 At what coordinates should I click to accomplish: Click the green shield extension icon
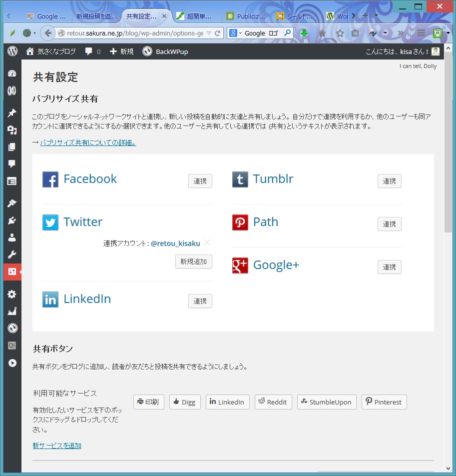click(x=438, y=33)
